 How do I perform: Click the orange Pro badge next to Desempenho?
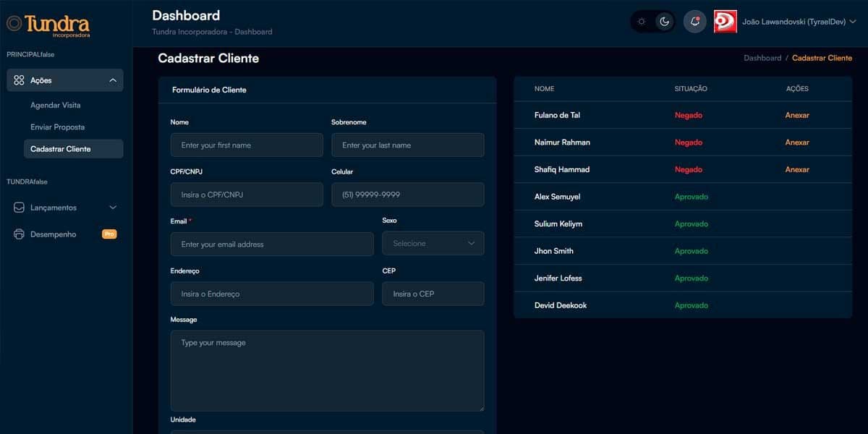[x=109, y=234]
